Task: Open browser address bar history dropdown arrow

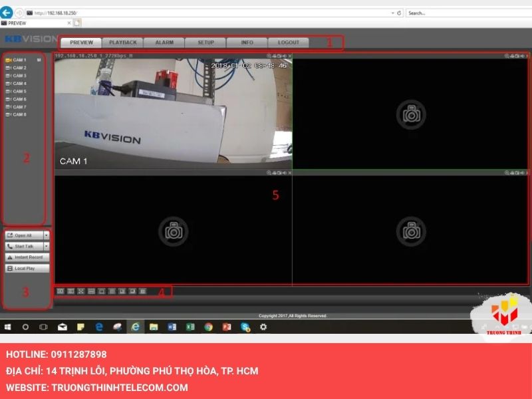Action: coord(392,13)
